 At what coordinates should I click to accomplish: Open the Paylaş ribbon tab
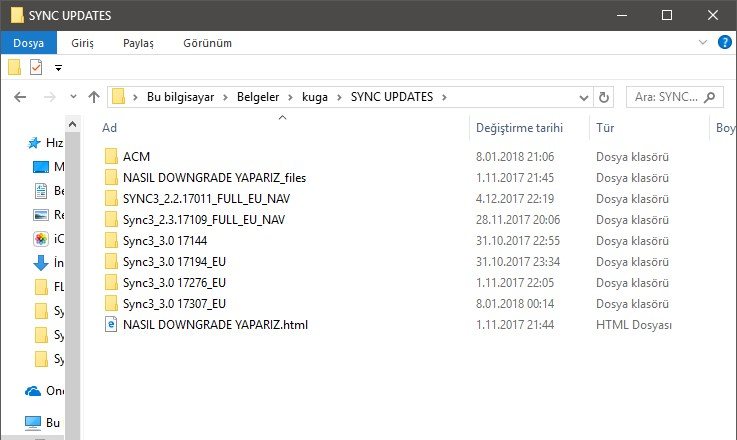pyautogui.click(x=138, y=43)
